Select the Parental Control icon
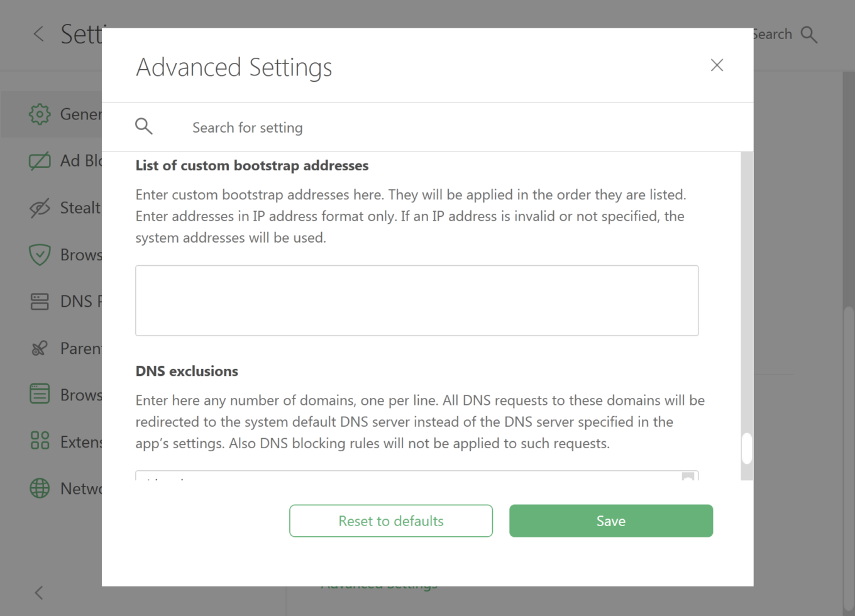This screenshot has width=855, height=616. [40, 348]
